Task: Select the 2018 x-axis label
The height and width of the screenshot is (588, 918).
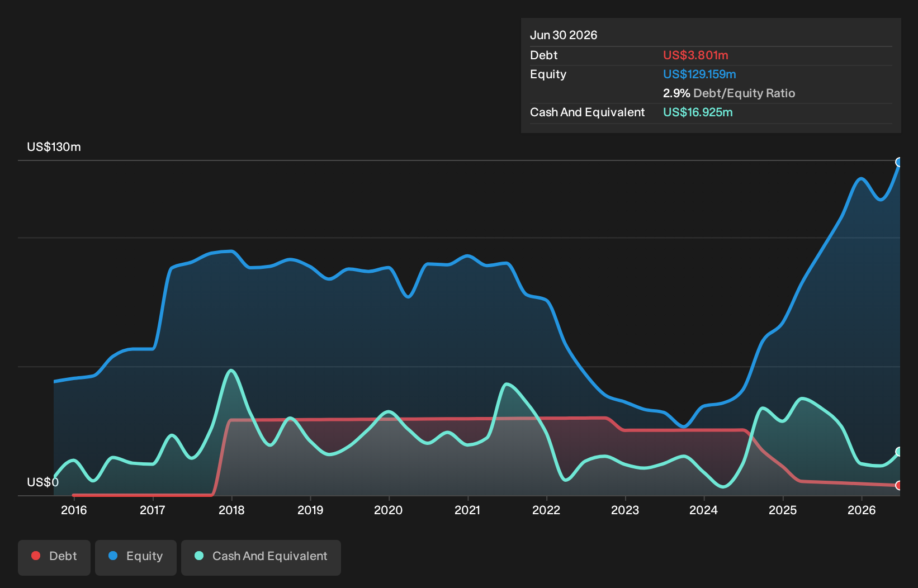Action: (231, 510)
